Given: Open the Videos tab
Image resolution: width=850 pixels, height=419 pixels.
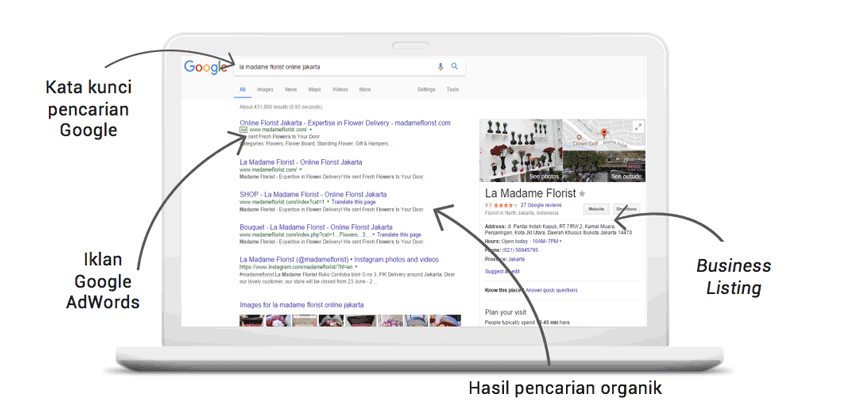Looking at the screenshot, I should (x=340, y=90).
